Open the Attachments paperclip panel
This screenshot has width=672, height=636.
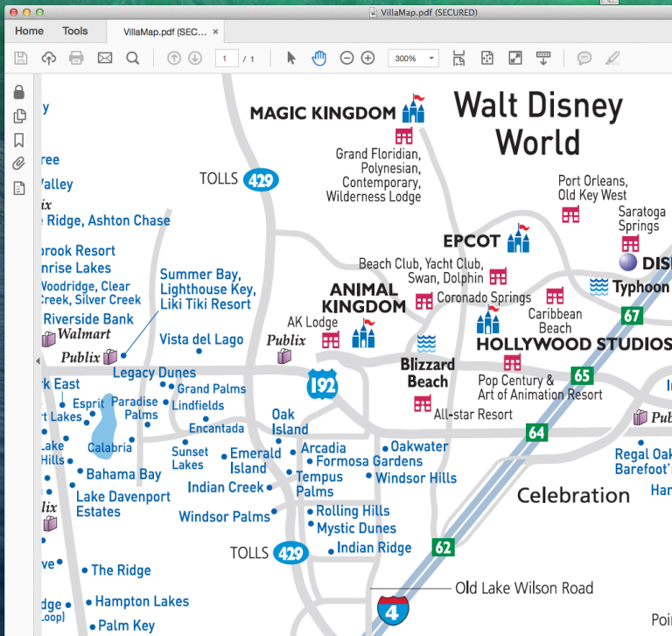[18, 164]
